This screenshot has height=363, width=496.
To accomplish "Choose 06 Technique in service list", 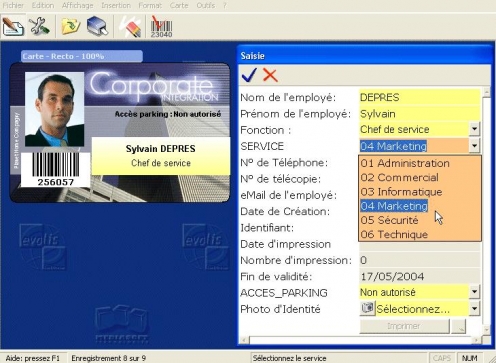I will [x=420, y=234].
